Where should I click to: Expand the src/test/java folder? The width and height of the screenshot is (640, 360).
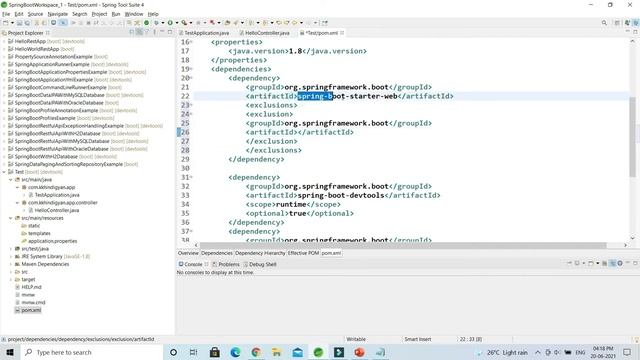[x=11, y=249]
